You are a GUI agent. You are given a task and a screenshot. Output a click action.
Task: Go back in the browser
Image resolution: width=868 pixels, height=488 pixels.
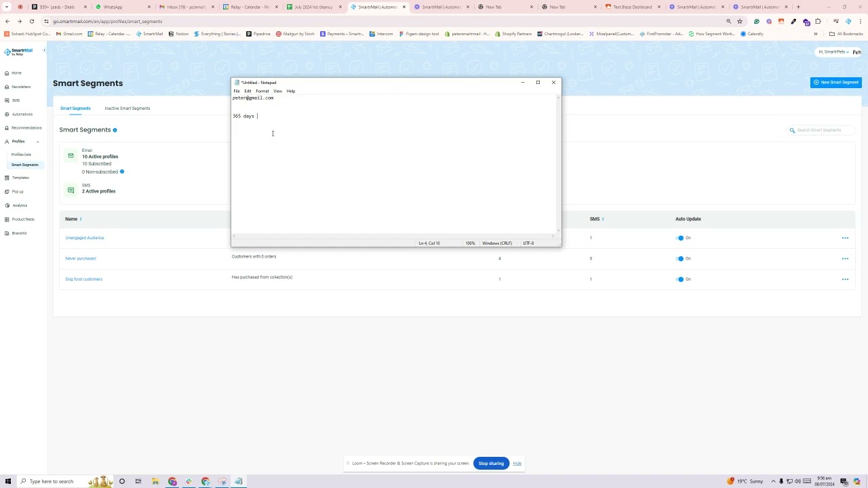pyautogui.click(x=7, y=22)
